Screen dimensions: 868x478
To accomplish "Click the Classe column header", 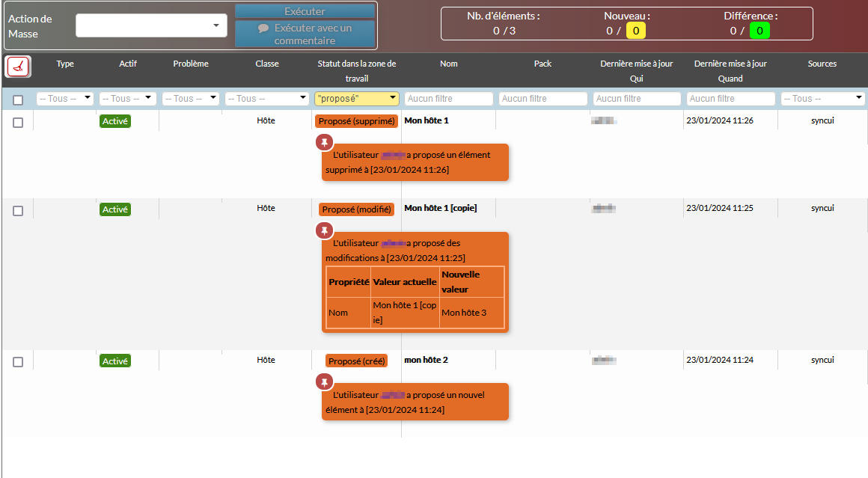I will click(x=266, y=64).
